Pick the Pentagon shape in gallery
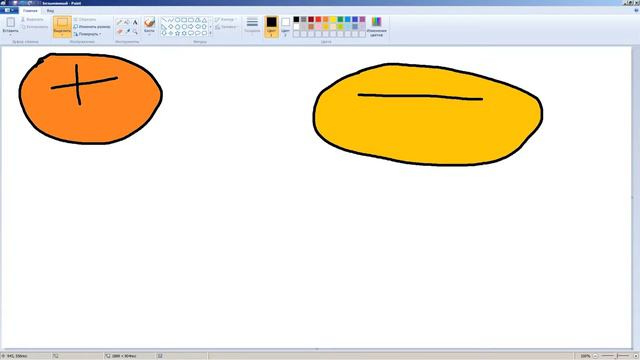The height and width of the screenshot is (360, 640). [178, 27]
